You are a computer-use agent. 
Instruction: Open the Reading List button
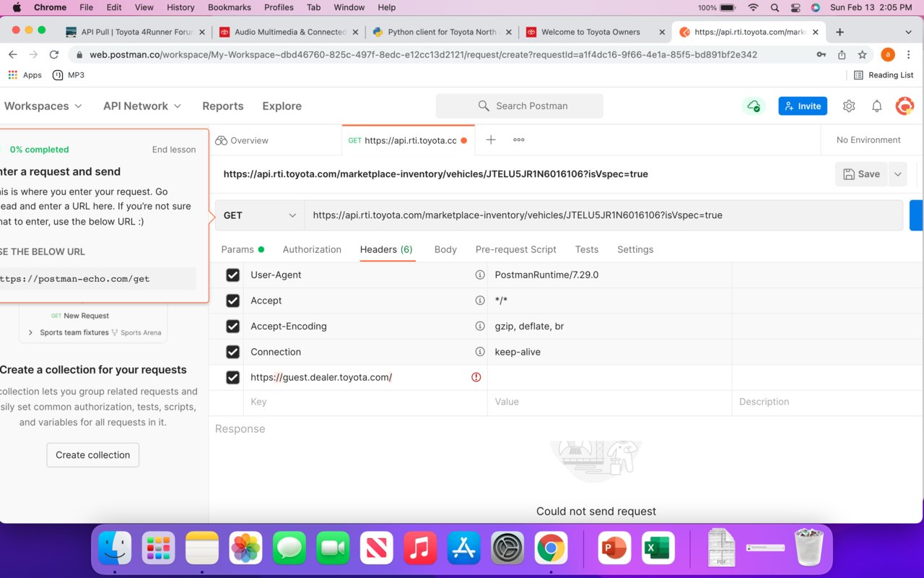coord(884,75)
